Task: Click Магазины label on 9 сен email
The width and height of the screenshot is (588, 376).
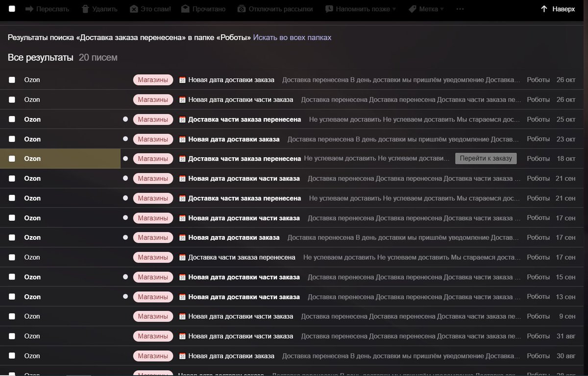Action: coord(153,316)
